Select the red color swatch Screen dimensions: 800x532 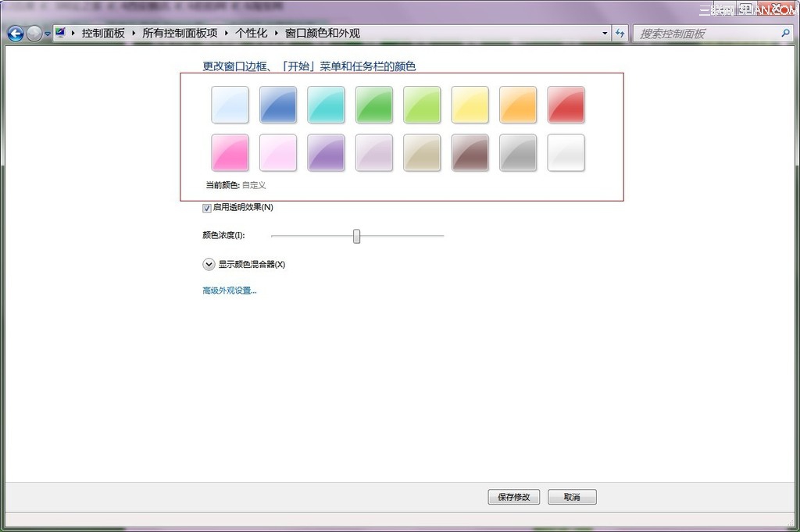click(x=566, y=105)
